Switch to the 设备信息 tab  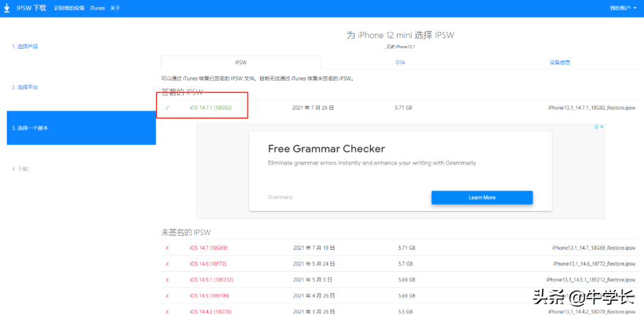click(560, 63)
